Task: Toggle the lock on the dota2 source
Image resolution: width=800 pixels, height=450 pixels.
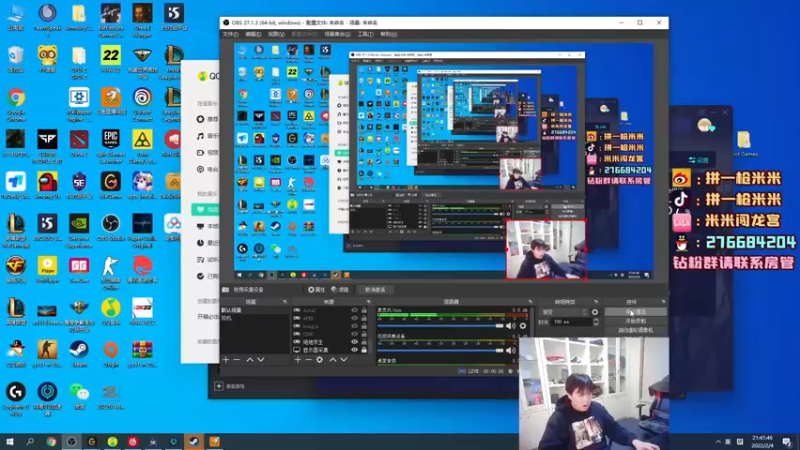Action: coord(364,310)
